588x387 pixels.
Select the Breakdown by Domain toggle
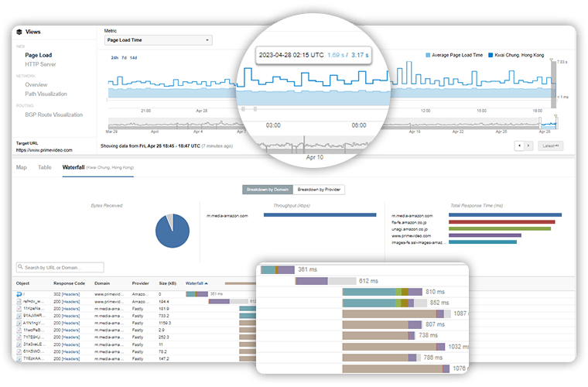pyautogui.click(x=268, y=189)
